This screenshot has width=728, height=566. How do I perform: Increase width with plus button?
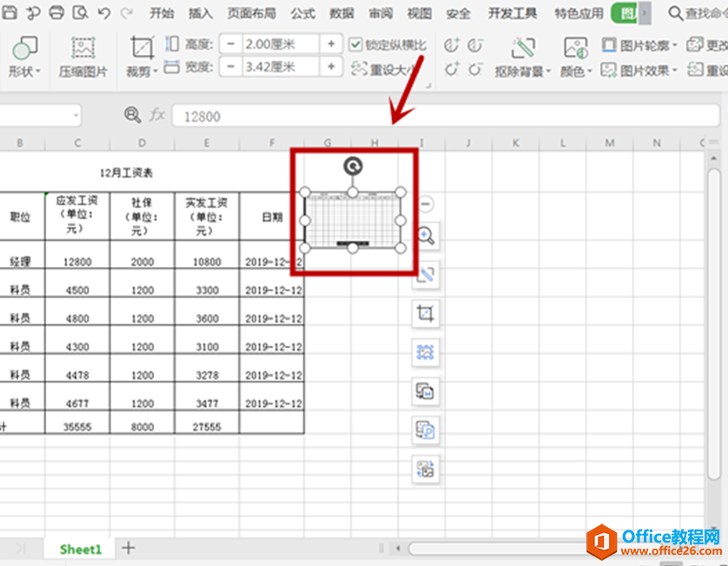tap(331, 67)
